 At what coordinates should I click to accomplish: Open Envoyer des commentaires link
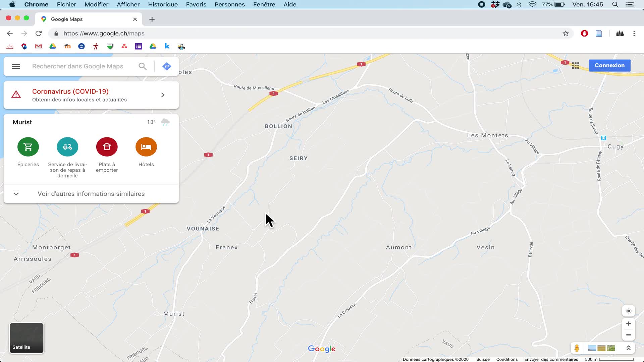click(551, 359)
